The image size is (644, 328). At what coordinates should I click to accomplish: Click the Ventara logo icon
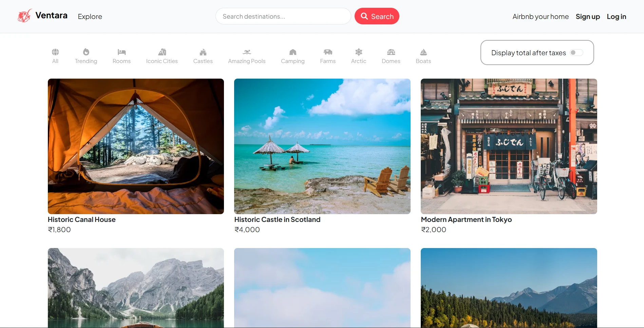(x=24, y=16)
